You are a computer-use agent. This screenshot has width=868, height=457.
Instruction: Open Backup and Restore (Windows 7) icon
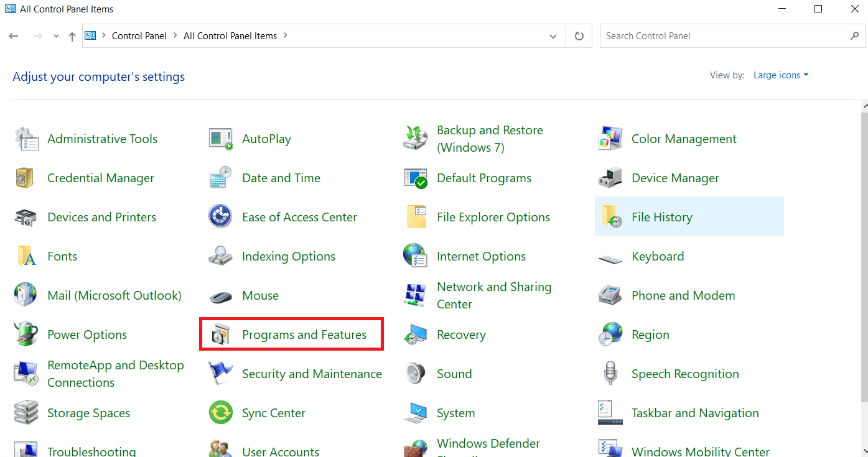416,139
